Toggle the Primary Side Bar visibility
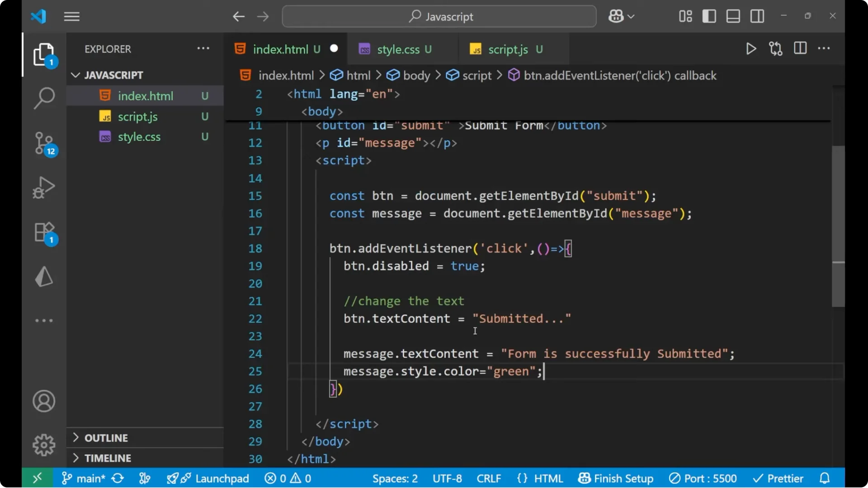The image size is (868, 488). [x=709, y=16]
